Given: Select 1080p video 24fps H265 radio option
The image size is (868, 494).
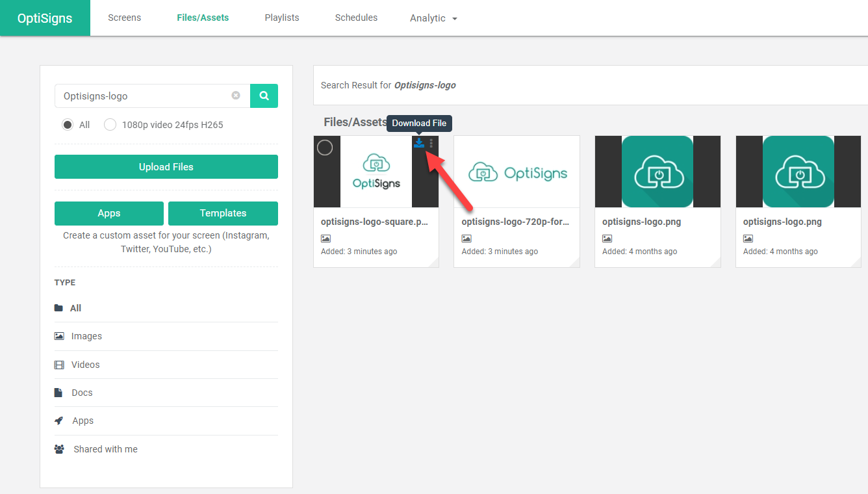Looking at the screenshot, I should coord(110,125).
